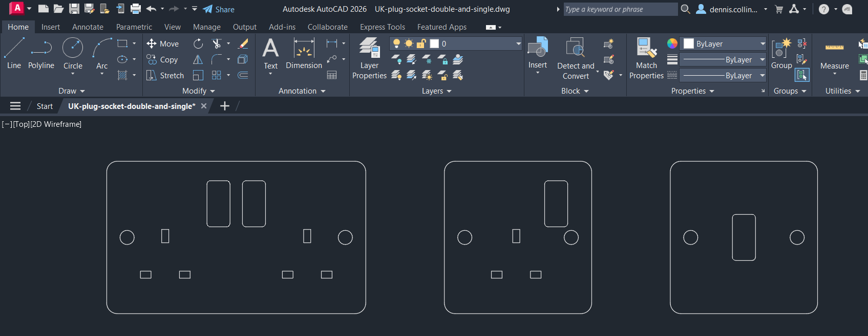
Task: Expand the Properties panel
Action: (x=692, y=91)
